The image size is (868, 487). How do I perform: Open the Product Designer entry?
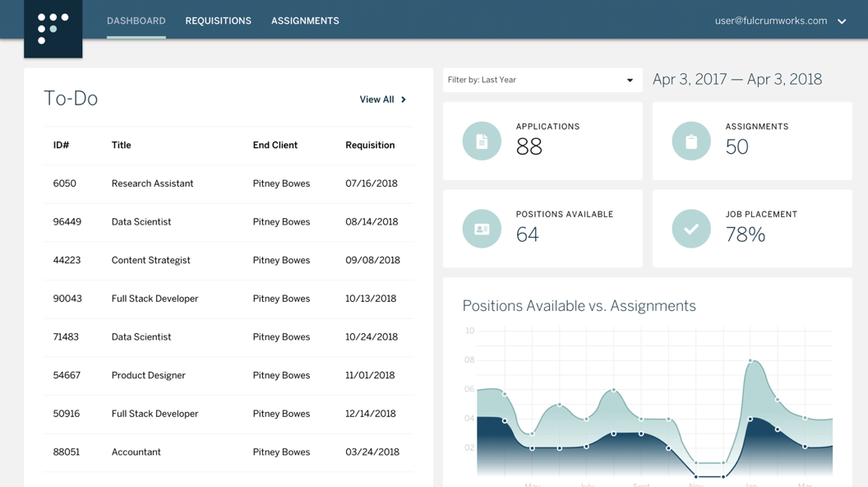(x=148, y=375)
